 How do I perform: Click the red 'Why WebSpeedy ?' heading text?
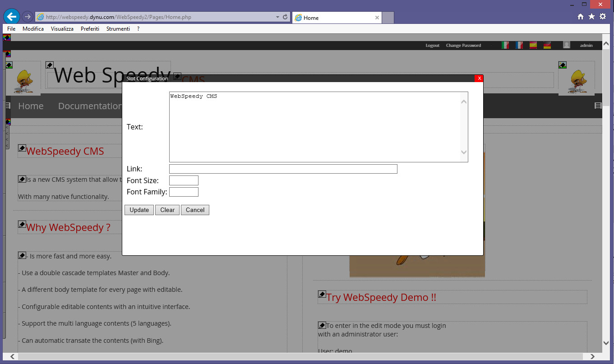point(68,227)
